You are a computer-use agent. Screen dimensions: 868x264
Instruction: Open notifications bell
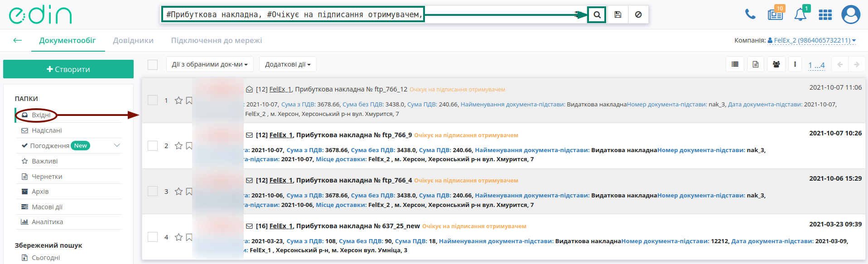point(800,14)
